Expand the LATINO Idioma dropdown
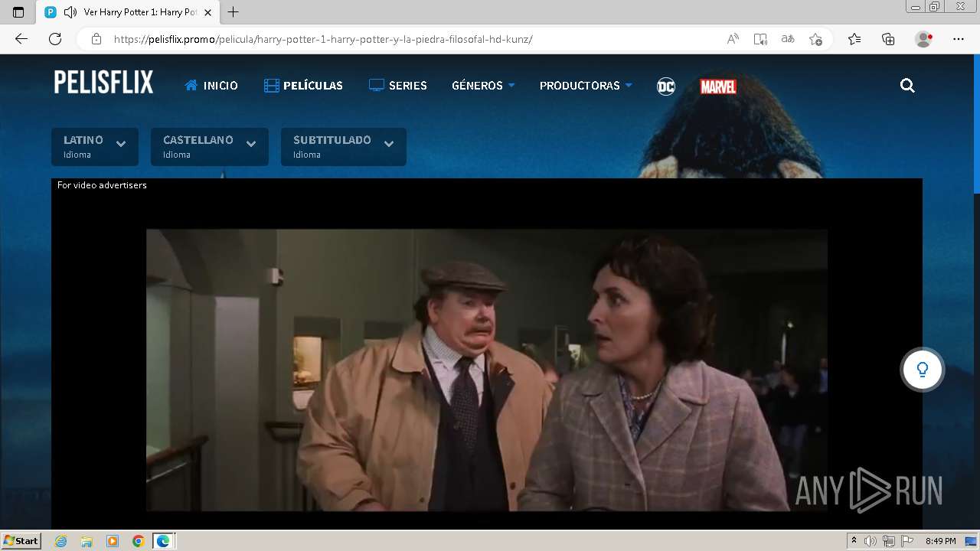Screen dimensions: 980x551 point(95,147)
